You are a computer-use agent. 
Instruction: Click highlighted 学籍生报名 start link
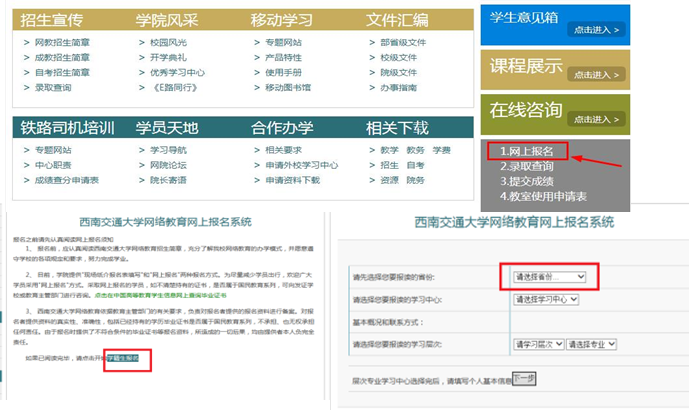point(123,358)
